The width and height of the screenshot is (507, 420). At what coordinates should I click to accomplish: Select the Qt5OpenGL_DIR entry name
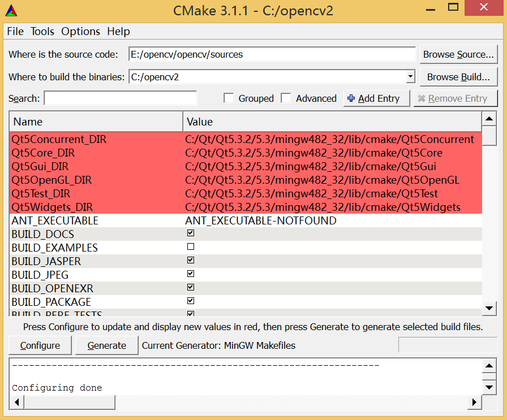(51, 180)
